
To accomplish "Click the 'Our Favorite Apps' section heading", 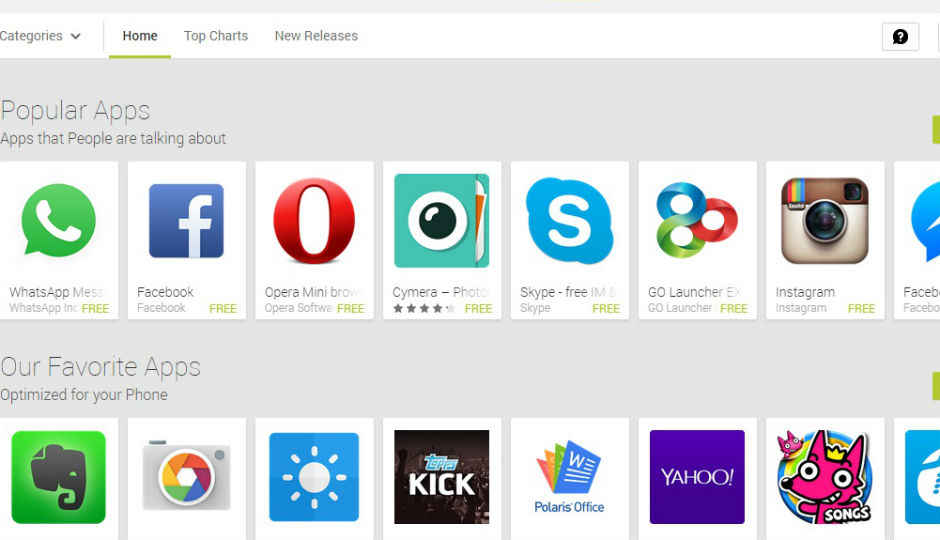I will (100, 367).
